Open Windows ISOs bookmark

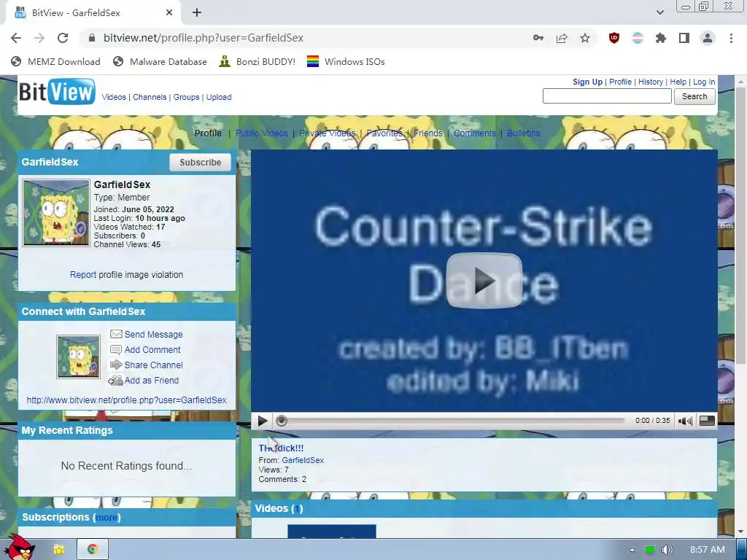pos(346,61)
